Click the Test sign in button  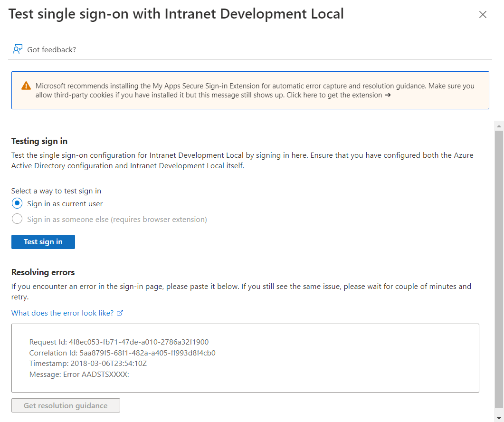(43, 242)
